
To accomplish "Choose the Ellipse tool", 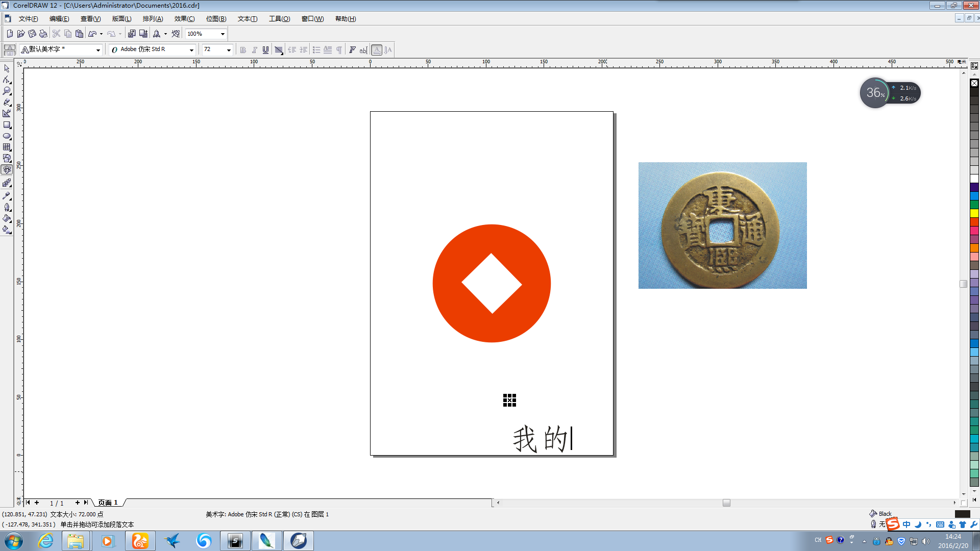I will click(x=7, y=136).
